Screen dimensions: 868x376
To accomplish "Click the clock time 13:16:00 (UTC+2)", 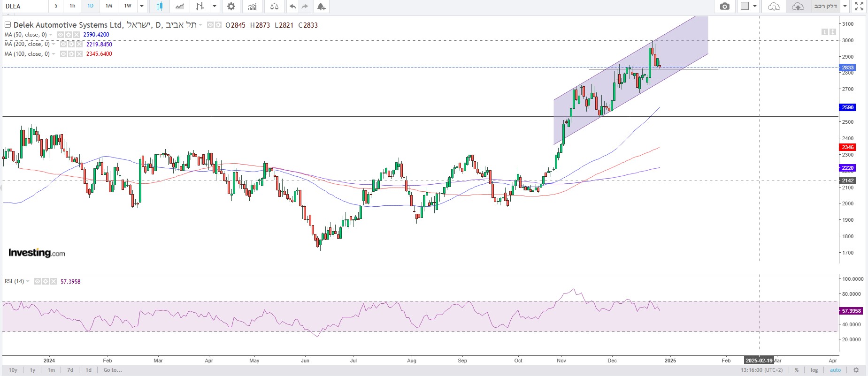I will click(762, 370).
